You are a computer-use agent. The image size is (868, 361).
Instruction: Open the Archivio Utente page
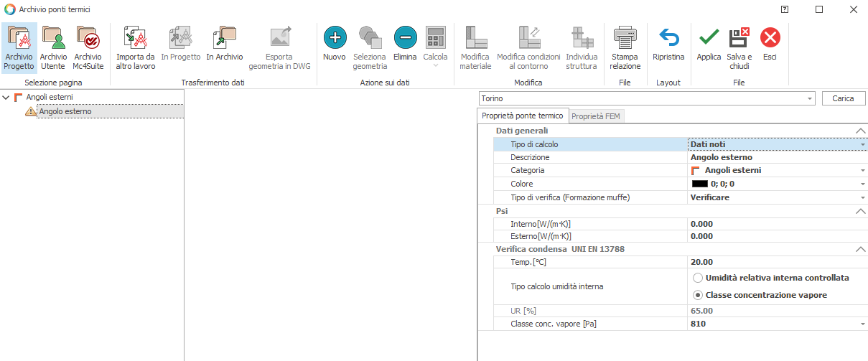(x=53, y=47)
